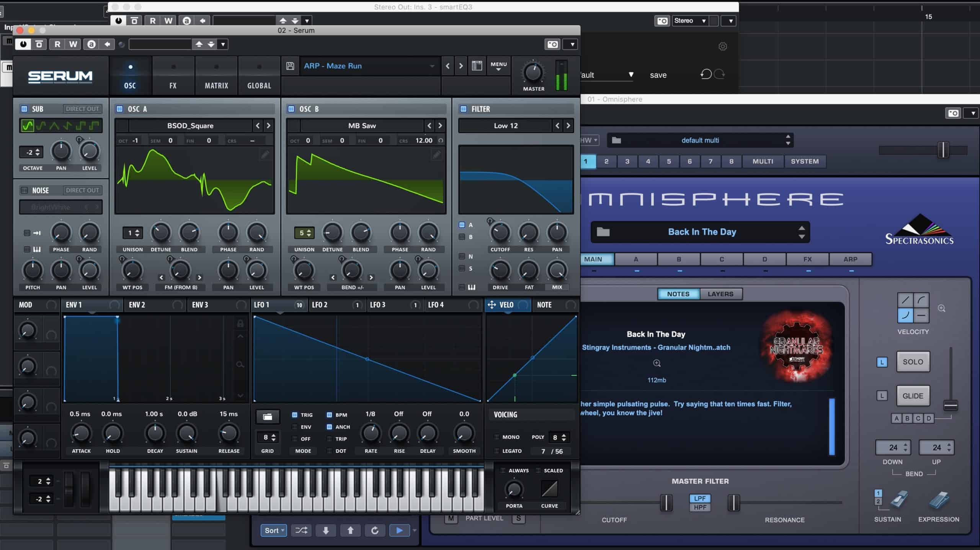This screenshot has height=550, width=980.
Task: Switch to Serum FX tab
Action: 173,76
